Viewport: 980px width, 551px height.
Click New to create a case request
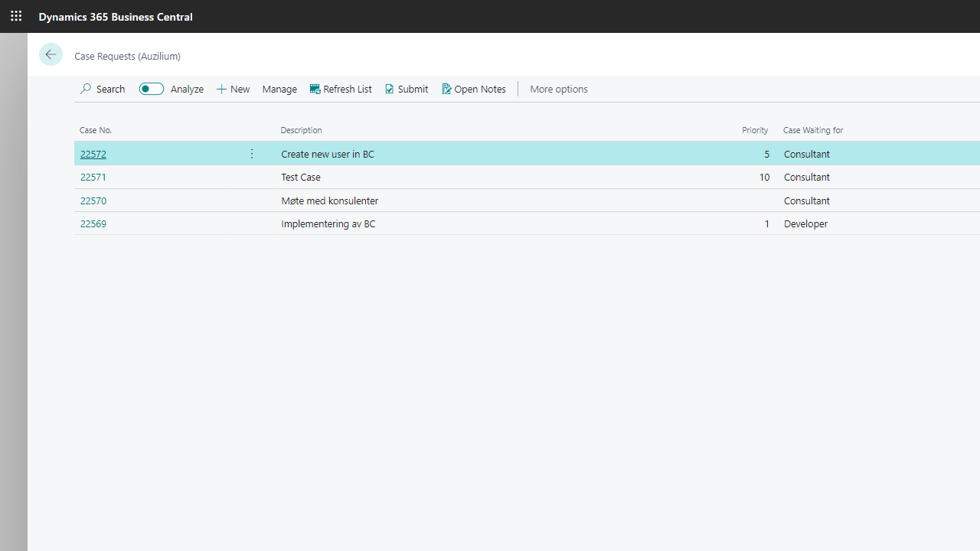[233, 89]
